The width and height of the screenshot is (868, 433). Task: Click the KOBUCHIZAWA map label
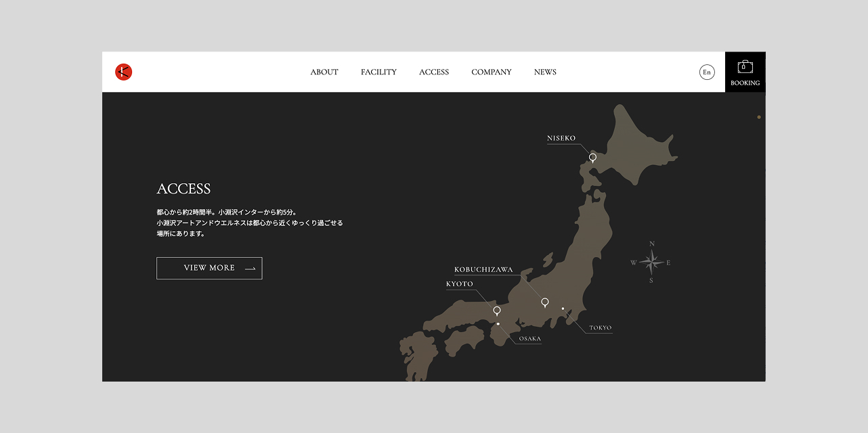click(x=483, y=270)
